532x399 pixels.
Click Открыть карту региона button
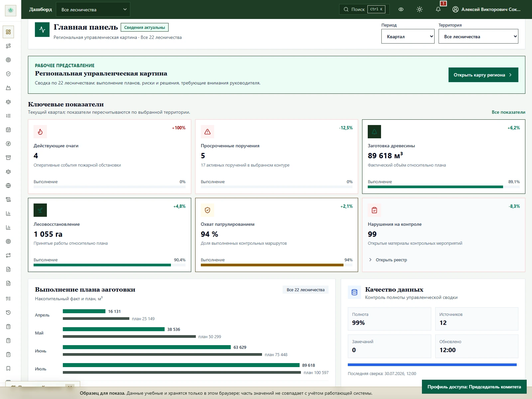(x=483, y=75)
